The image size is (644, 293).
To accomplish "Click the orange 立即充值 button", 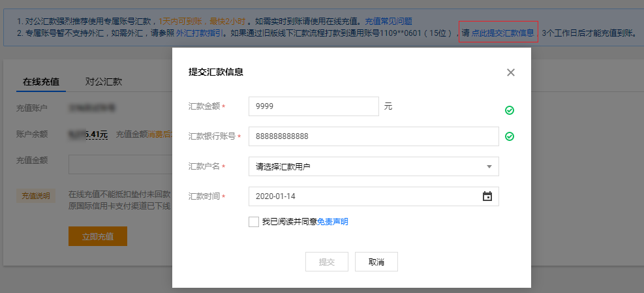I will click(x=98, y=236).
